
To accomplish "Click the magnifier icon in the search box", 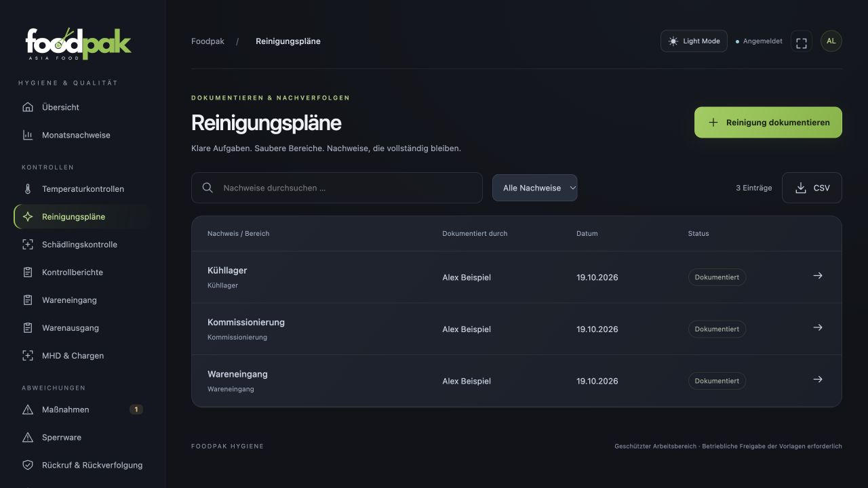I will click(x=208, y=188).
